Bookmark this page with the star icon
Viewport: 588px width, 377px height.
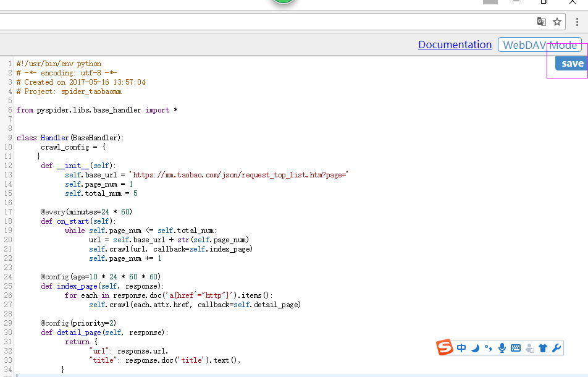(x=557, y=22)
